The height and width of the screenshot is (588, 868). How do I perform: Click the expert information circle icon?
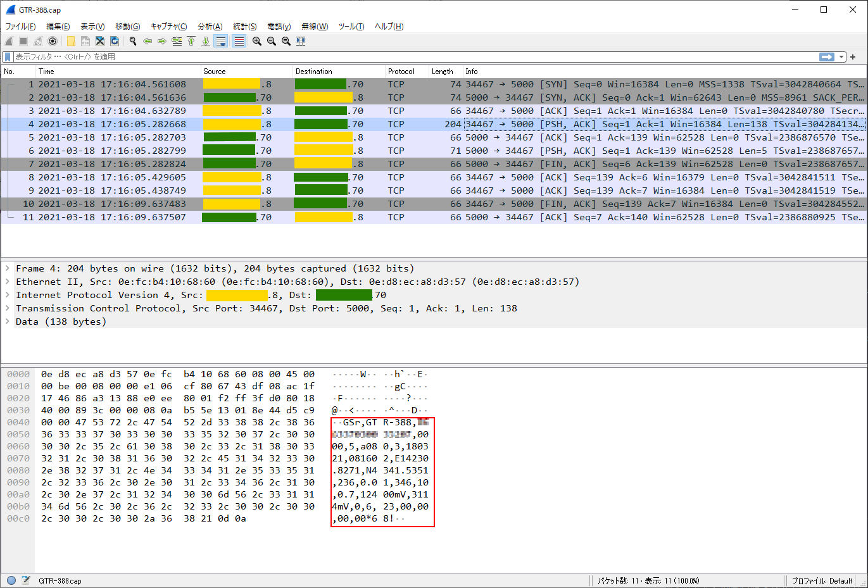pos(11,580)
